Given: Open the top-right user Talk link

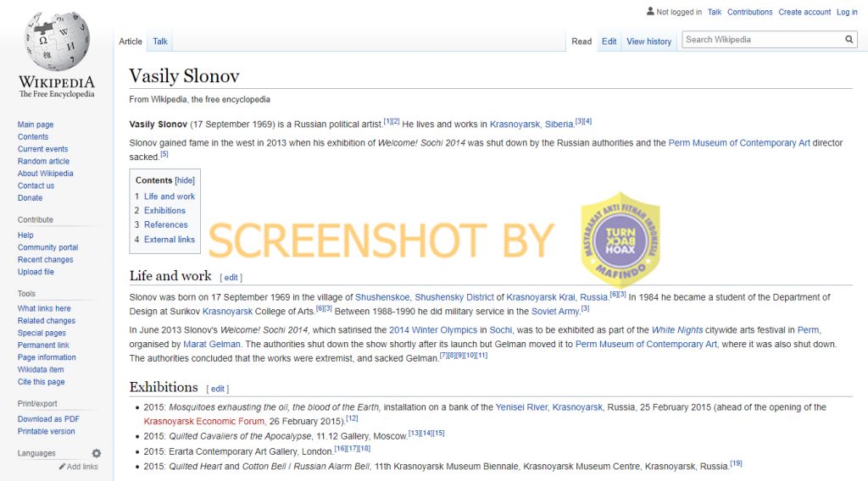Looking at the screenshot, I should (x=714, y=12).
